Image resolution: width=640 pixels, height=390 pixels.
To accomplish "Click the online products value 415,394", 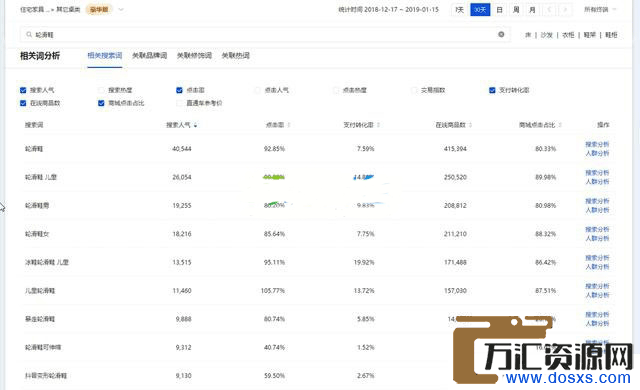I will (455, 149).
